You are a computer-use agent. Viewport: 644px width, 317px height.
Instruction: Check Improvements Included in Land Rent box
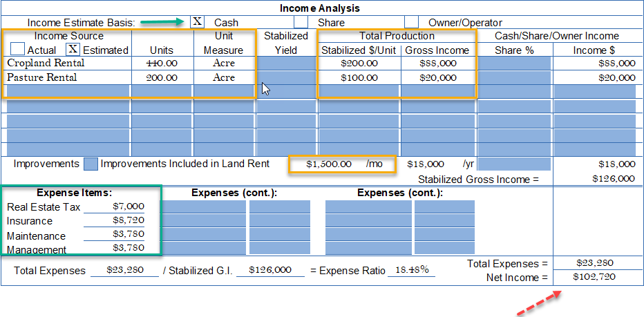tap(91, 164)
